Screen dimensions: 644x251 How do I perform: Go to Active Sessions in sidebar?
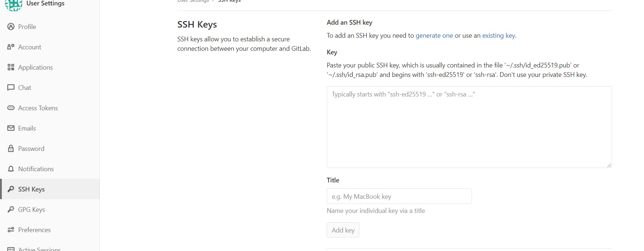coord(39,249)
